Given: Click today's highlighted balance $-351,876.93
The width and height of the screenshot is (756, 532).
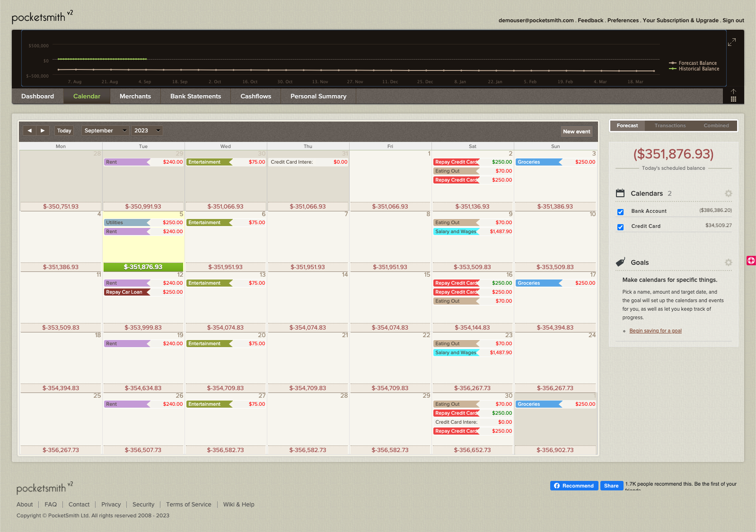Looking at the screenshot, I should [x=143, y=267].
